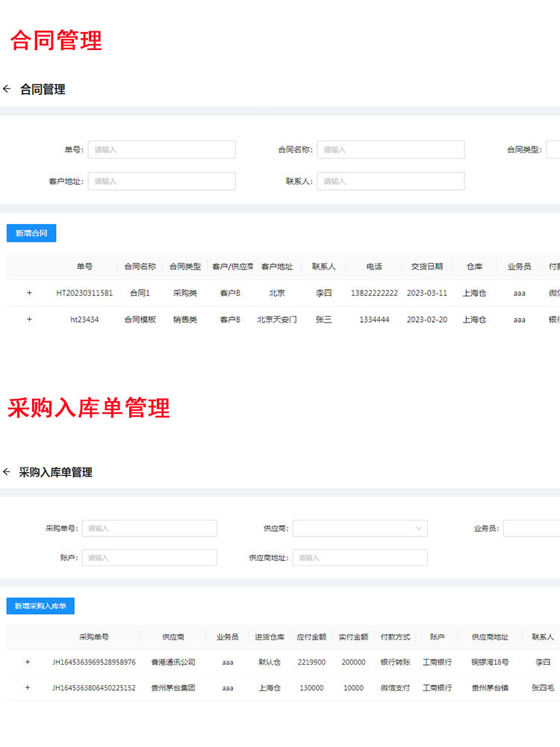The width and height of the screenshot is (560, 747).
Task: Open the 供应商 dropdown
Action: (x=360, y=528)
